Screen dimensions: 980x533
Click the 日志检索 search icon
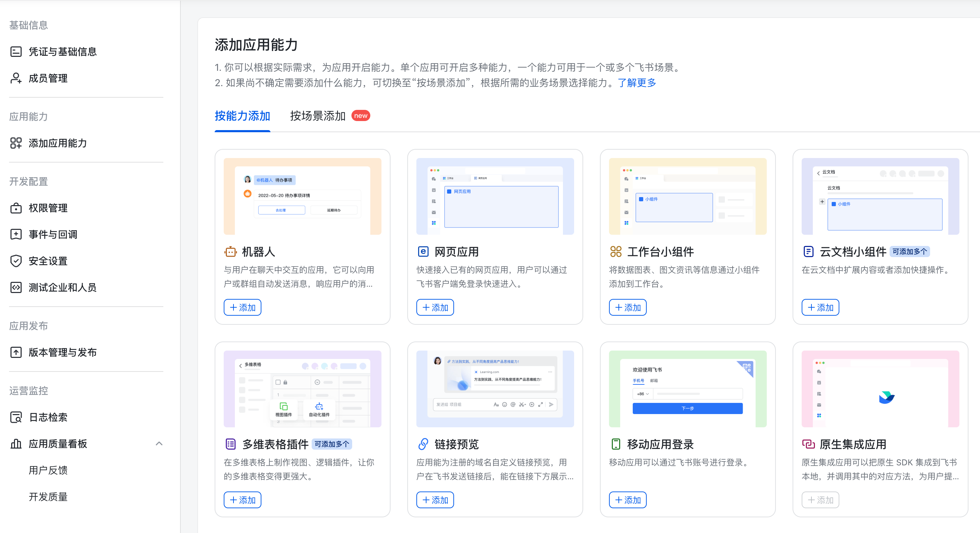(16, 417)
